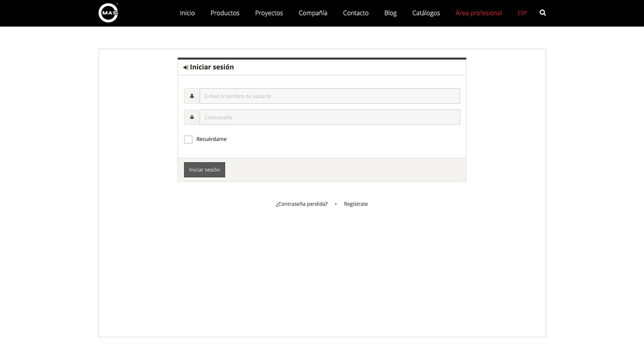This screenshot has width=644, height=362.
Task: Open the Productos menu
Action: tap(225, 13)
